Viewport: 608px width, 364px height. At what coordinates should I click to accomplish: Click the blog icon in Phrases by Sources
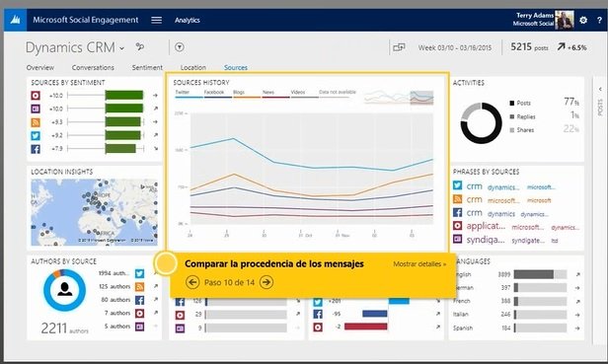tap(458, 199)
